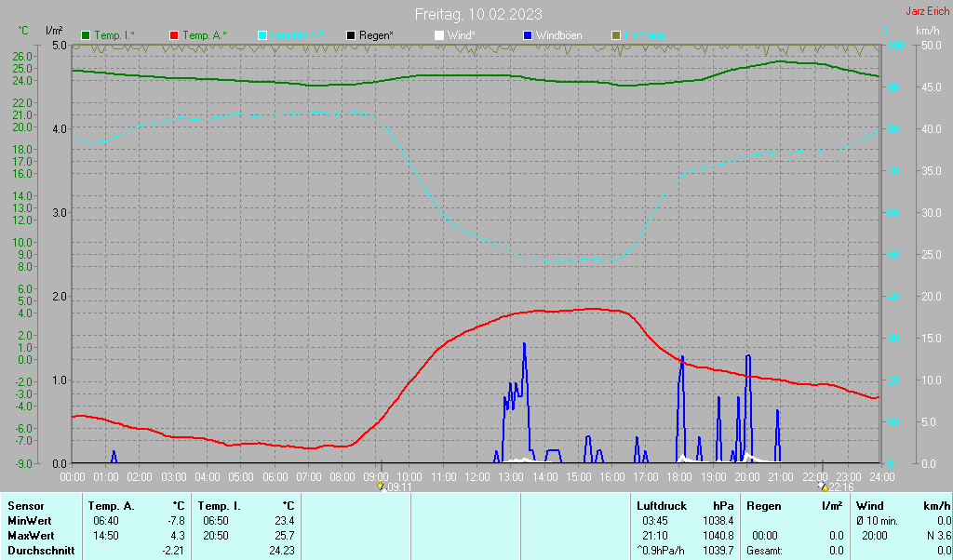Click the sunset marker at 22:16
The width and height of the screenshot is (953, 560).
click(x=823, y=487)
